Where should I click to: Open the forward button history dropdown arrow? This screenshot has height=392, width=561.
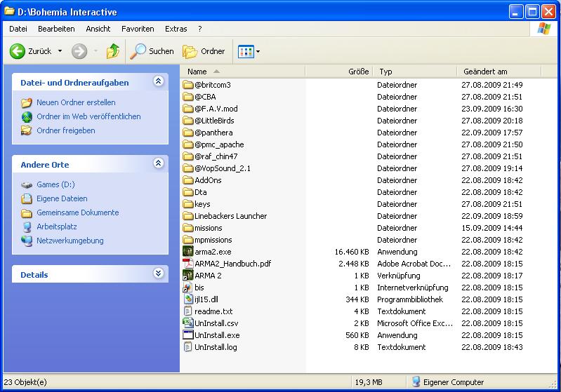pos(95,51)
